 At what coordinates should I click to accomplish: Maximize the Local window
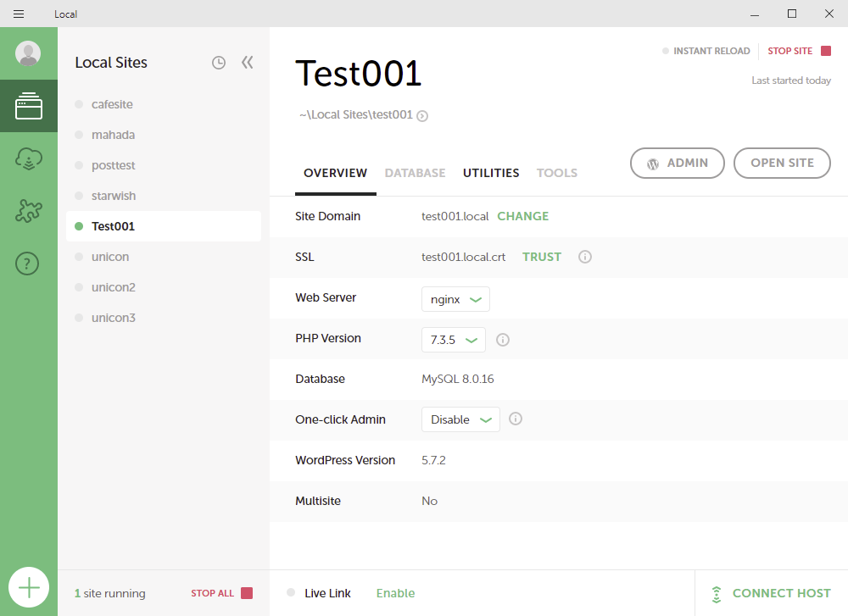point(792,14)
